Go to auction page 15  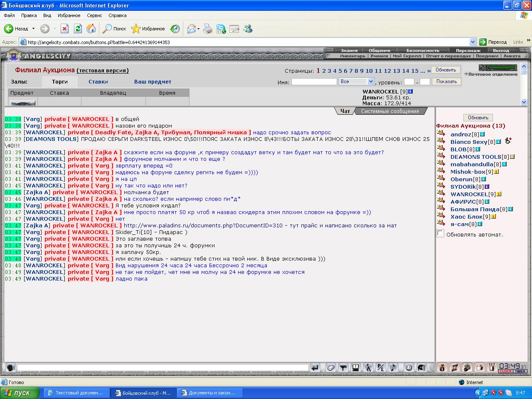click(x=415, y=71)
